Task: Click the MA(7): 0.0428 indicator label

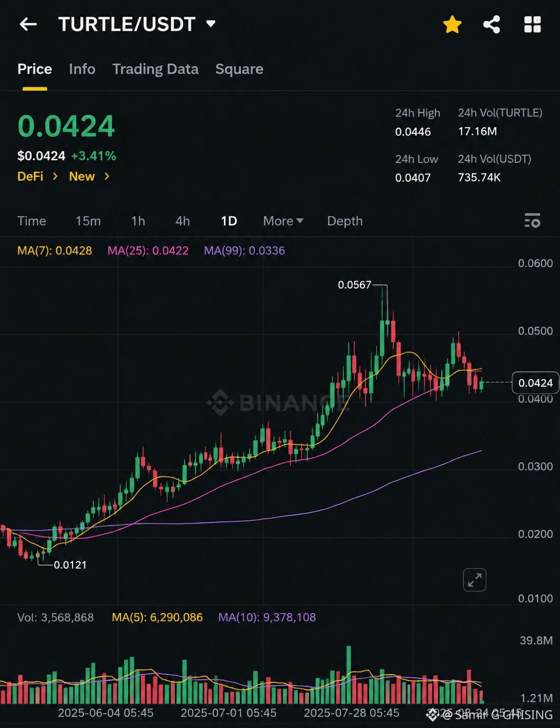Action: 54,250
